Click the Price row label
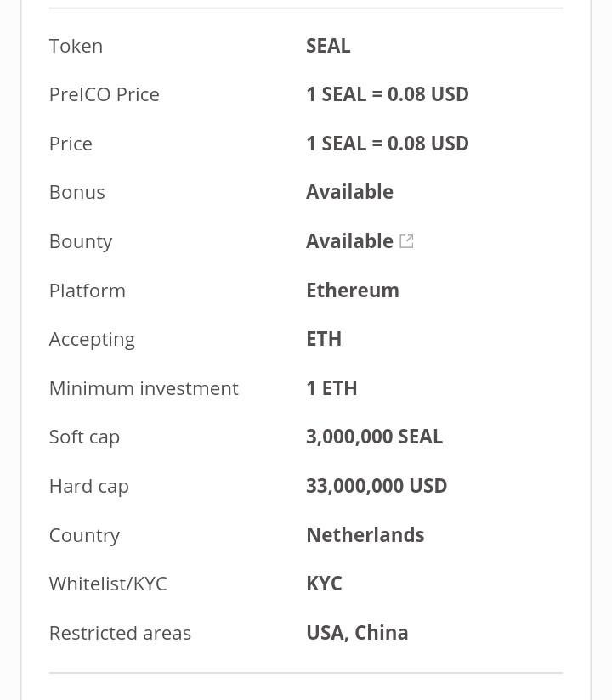 click(71, 144)
